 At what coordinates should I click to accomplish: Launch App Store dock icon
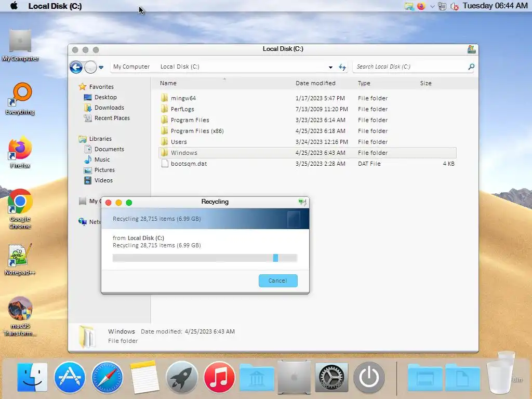(x=70, y=377)
